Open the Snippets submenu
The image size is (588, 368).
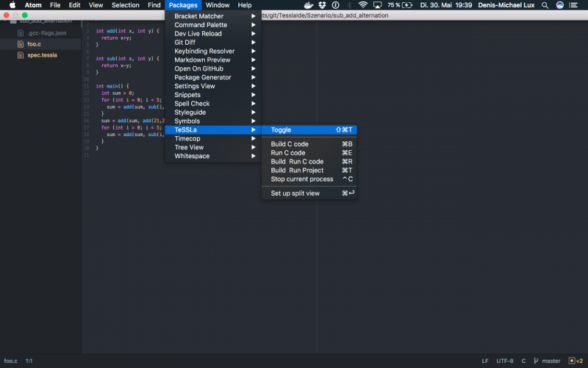coord(213,95)
